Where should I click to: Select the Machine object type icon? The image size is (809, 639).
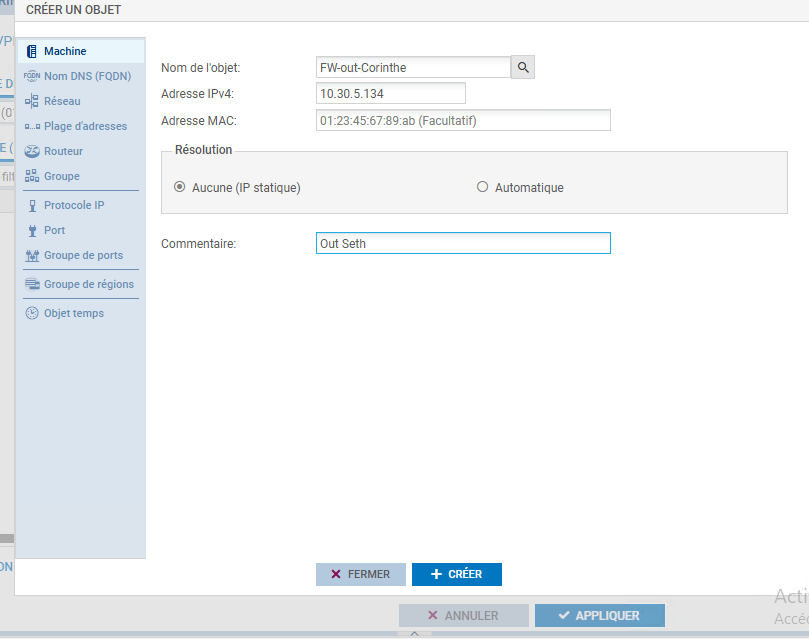[x=32, y=51]
